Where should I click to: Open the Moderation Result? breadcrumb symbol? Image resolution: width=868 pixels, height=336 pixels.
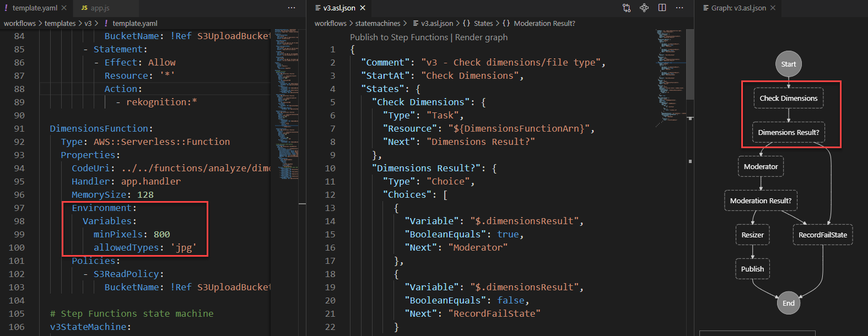(x=544, y=23)
